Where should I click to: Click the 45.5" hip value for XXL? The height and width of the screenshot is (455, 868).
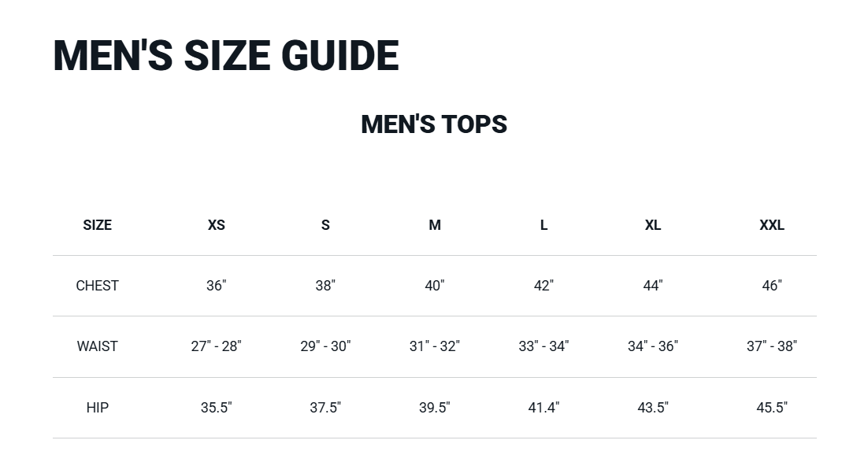pos(772,408)
